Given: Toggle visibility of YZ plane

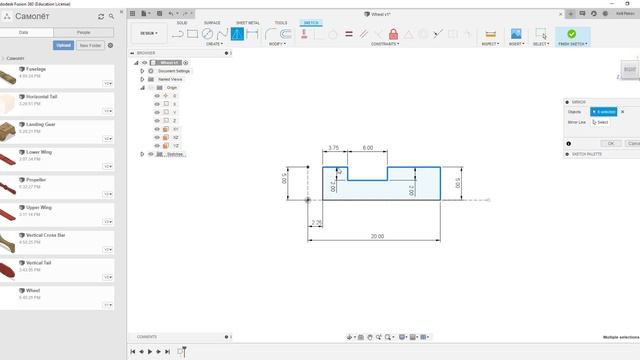Looking at the screenshot, I should [x=157, y=146].
